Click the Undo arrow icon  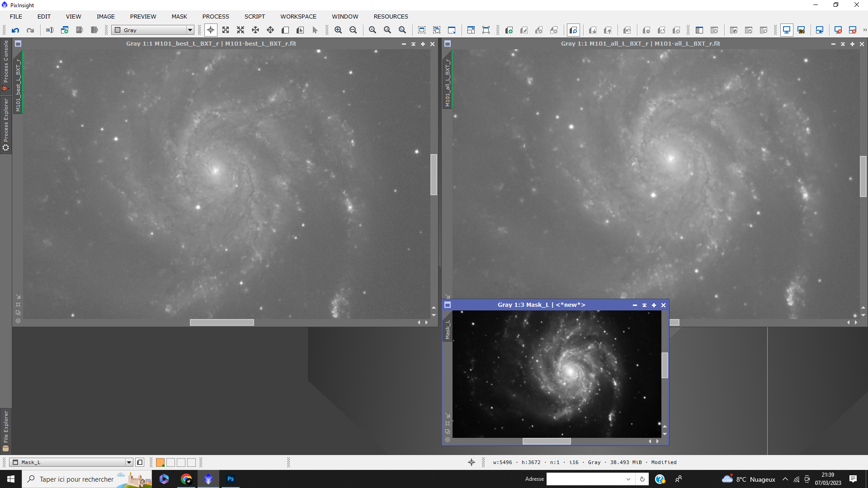tap(15, 30)
